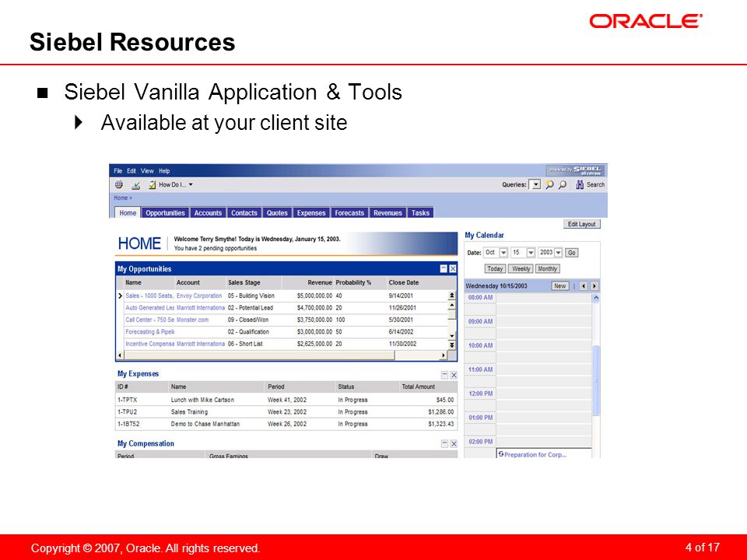The height and width of the screenshot is (560, 747).
Task: Minimize the My Expenses applet
Action: (444, 375)
